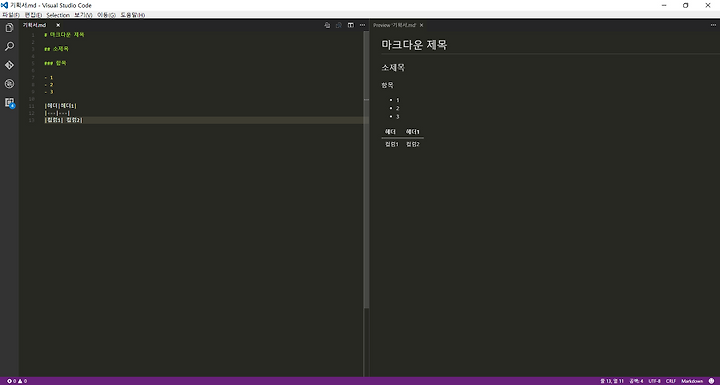
Task: Open the preview pane's more actions ellipsis
Action: tap(713, 25)
